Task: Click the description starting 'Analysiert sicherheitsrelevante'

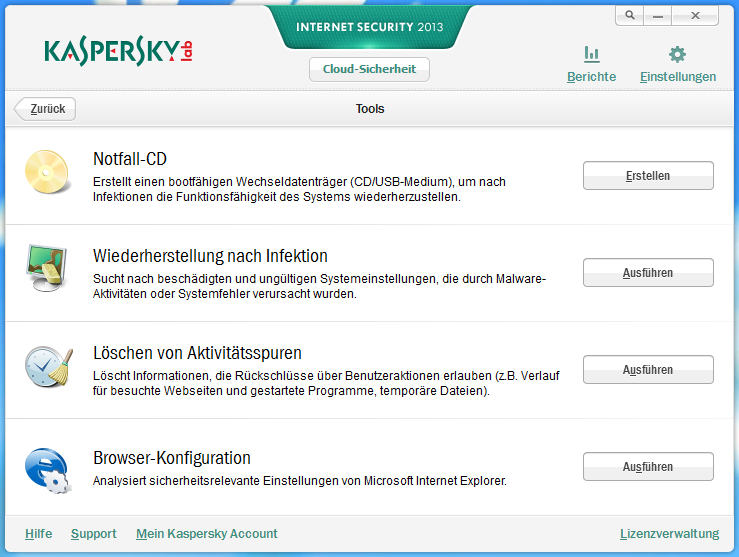Action: point(299,481)
